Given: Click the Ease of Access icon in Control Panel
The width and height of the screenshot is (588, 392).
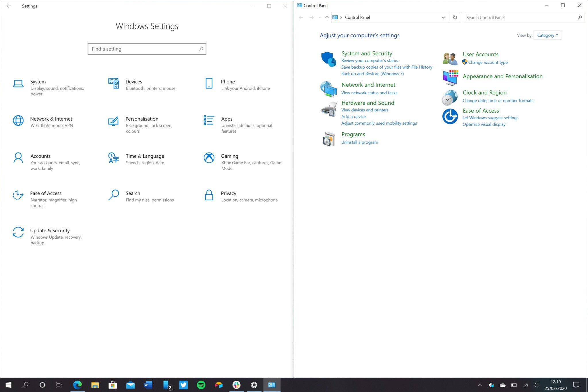Looking at the screenshot, I should pyautogui.click(x=450, y=117).
